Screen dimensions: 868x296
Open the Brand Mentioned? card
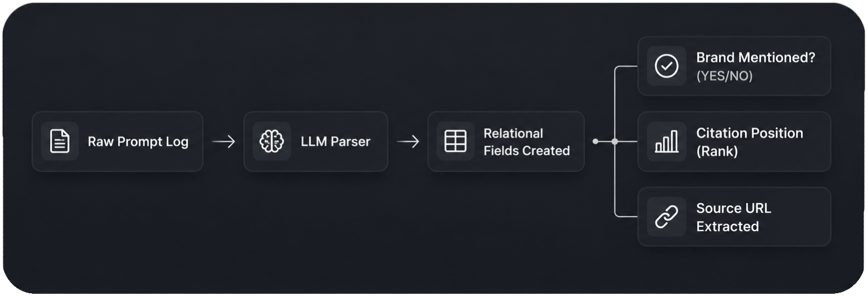tap(734, 66)
